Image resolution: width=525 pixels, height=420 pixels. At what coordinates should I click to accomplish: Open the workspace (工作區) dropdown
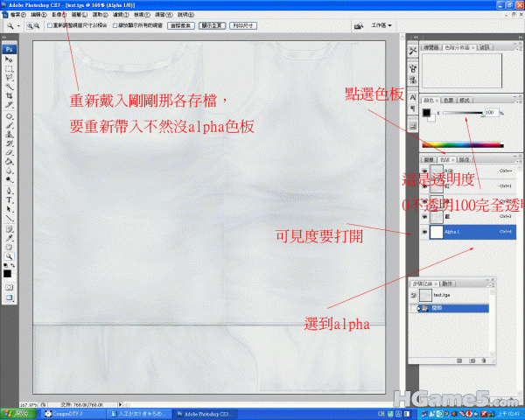[x=380, y=26]
